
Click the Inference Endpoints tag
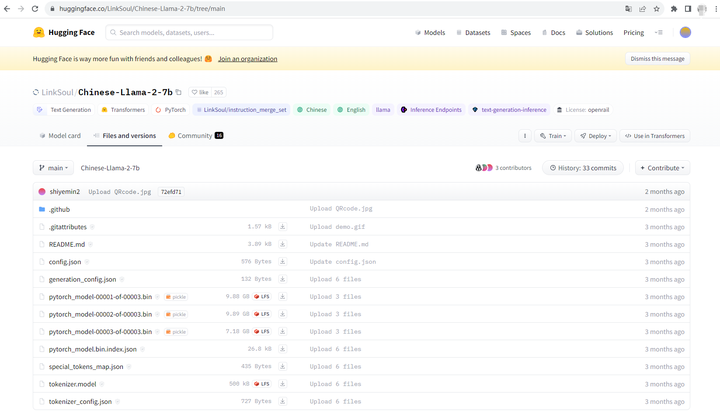(431, 110)
